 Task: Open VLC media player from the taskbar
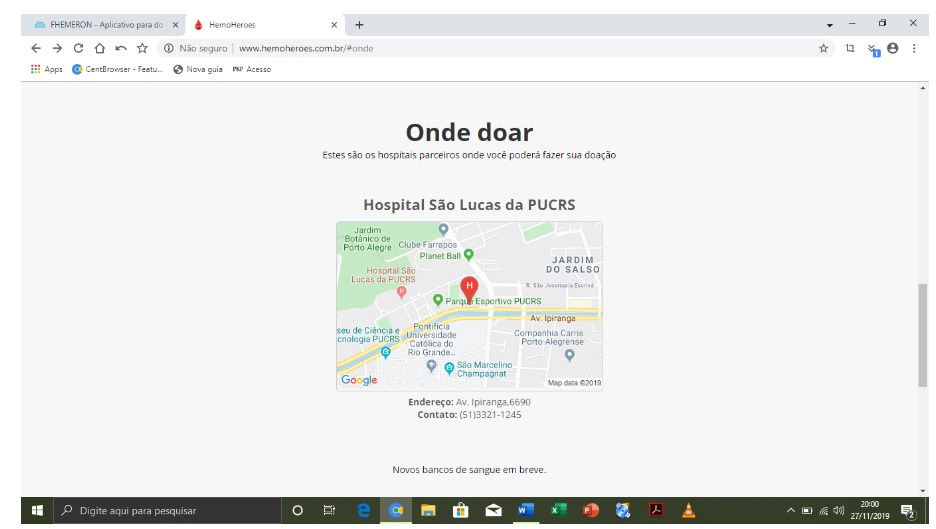click(688, 510)
